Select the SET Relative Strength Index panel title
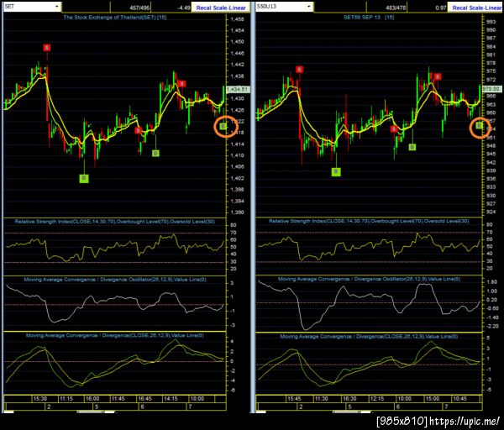The width and height of the screenshot is (504, 430). 115,222
